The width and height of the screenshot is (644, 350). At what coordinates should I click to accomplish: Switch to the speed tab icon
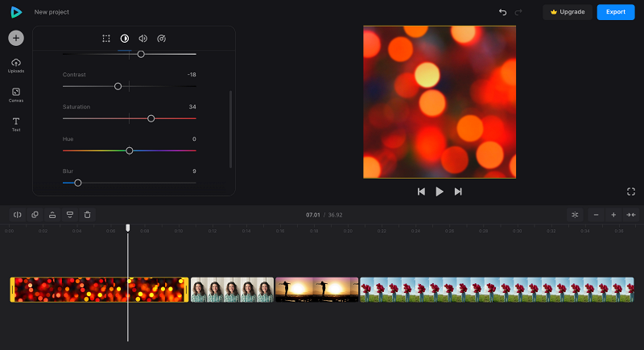[x=162, y=39]
